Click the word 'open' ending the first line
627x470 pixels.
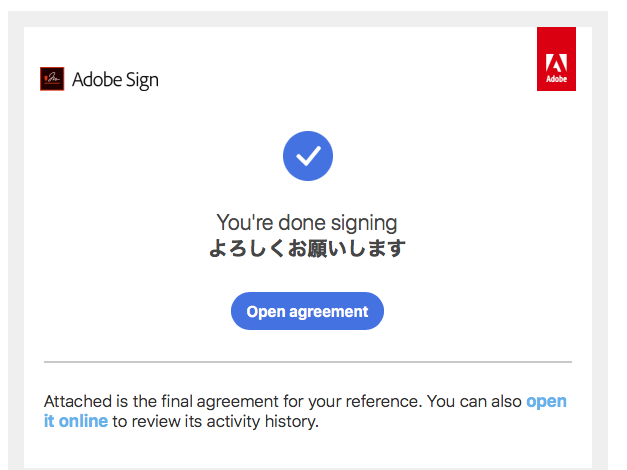tap(546, 401)
